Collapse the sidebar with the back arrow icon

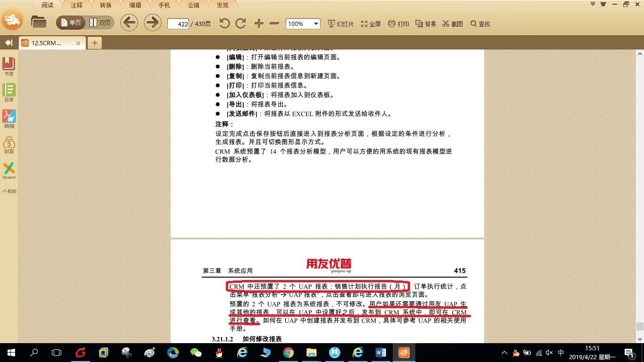click(8, 43)
